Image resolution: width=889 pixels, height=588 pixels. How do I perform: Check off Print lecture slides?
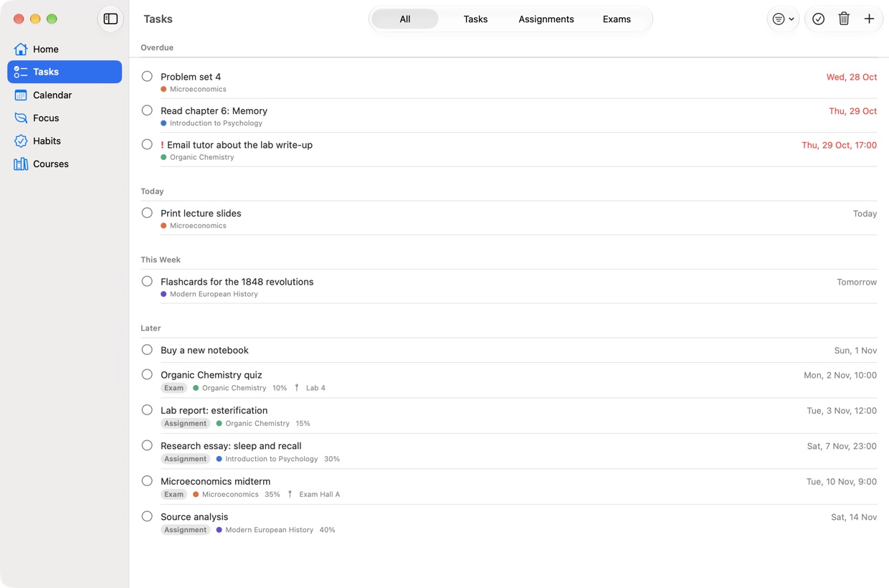coord(147,213)
